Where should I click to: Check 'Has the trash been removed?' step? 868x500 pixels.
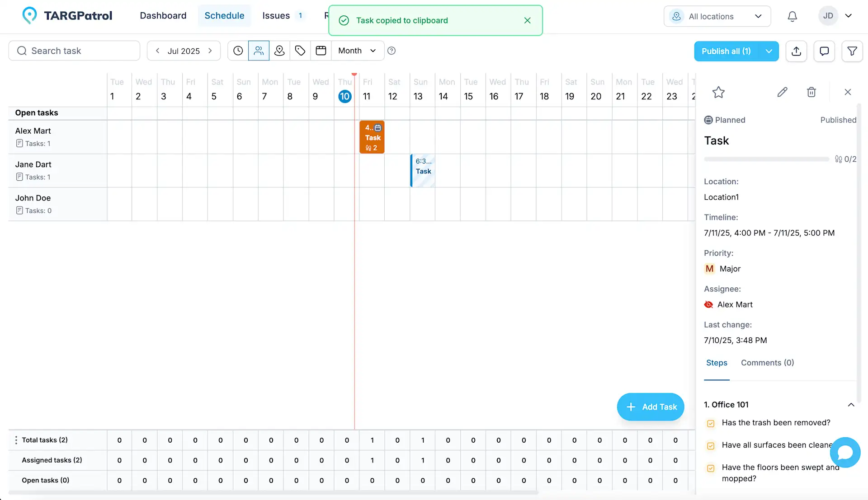[710, 423]
